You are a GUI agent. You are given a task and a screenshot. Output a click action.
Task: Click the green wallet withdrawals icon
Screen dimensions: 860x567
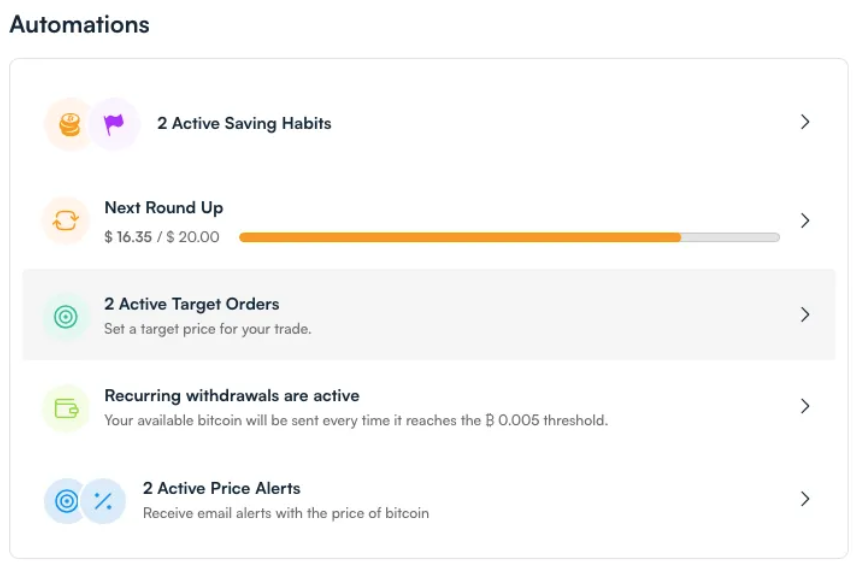coord(65,408)
